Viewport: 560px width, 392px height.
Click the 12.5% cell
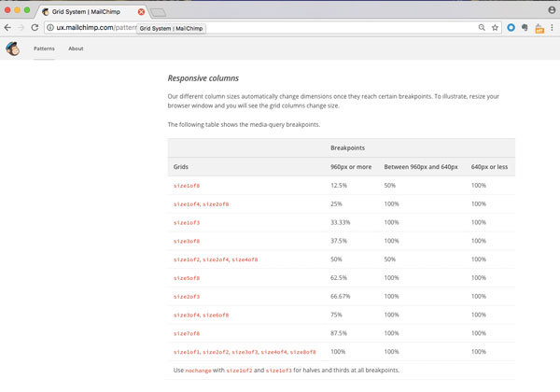click(x=339, y=186)
